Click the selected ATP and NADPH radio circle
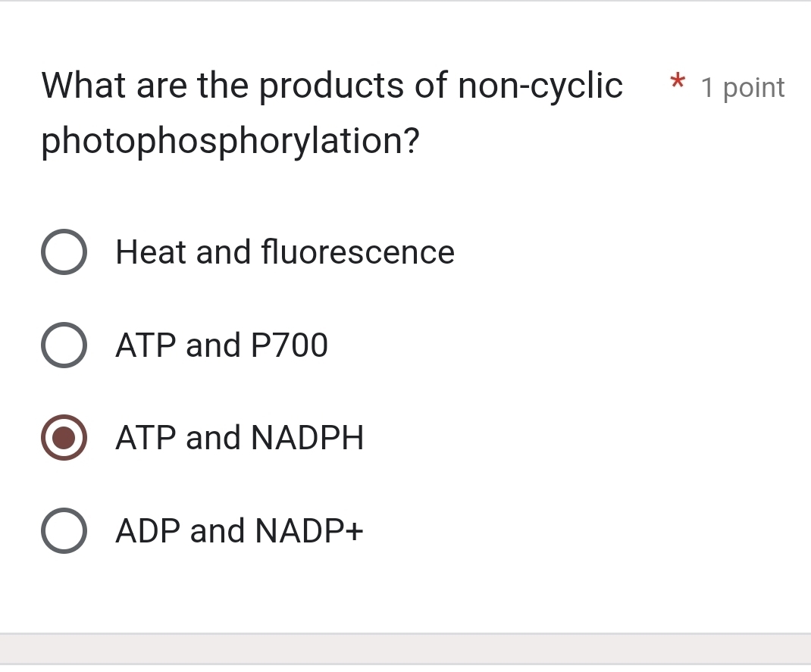This screenshot has height=672, width=811. [64, 438]
